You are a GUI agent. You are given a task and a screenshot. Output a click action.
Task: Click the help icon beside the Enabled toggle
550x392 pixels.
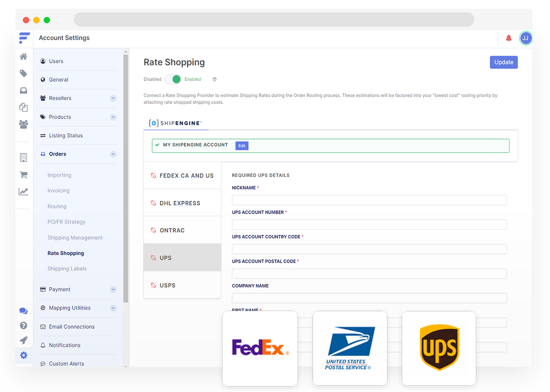214,79
